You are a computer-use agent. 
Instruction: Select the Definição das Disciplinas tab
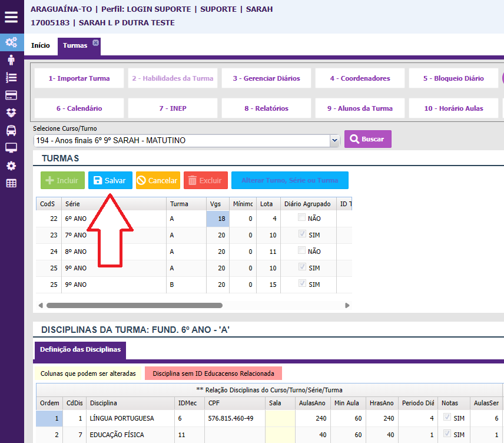(80, 349)
